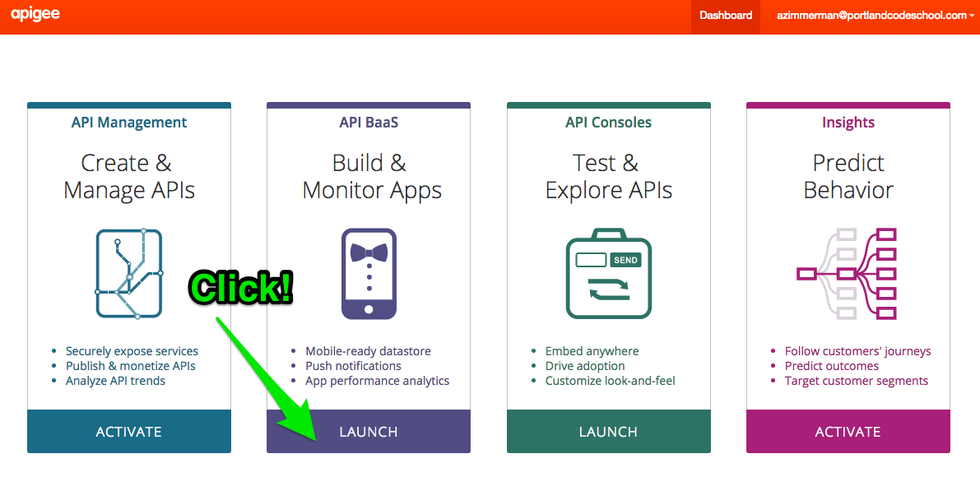Click the Insights branching tree icon
The image size is (980, 477).
pyautogui.click(x=848, y=274)
